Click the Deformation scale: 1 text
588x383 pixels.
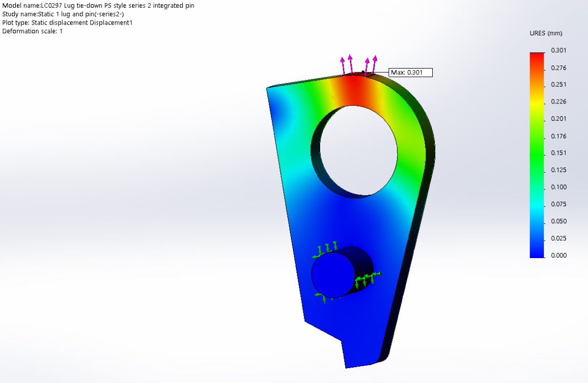32,31
